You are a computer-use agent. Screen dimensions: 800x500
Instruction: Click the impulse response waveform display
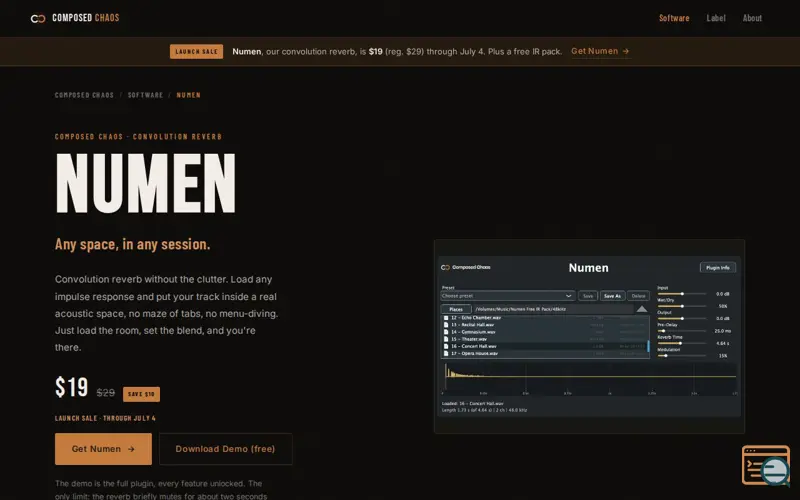coord(589,379)
